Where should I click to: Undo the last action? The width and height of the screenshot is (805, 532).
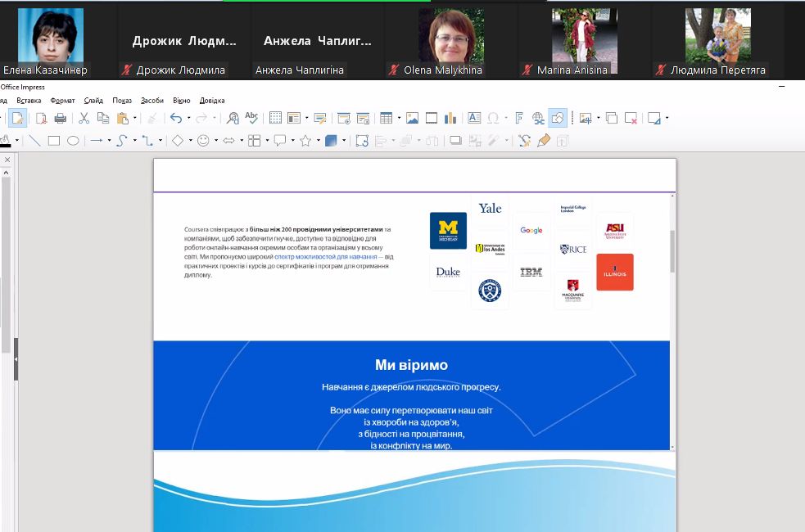pos(176,119)
